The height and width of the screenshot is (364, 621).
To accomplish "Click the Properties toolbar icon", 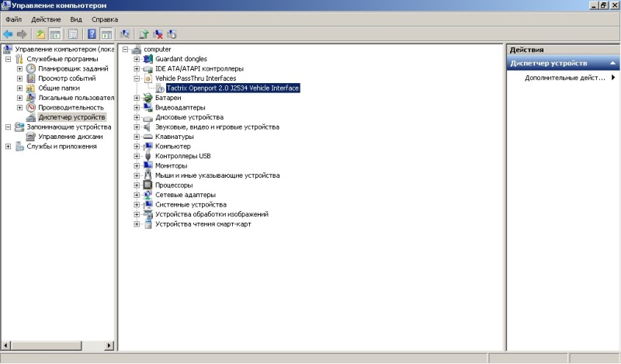I will point(73,34).
